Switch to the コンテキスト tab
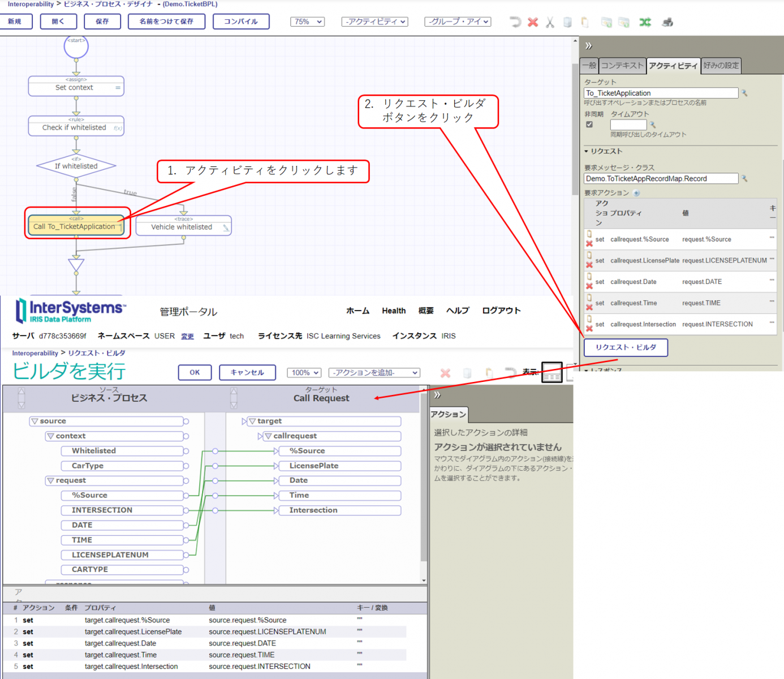The image size is (784, 679). click(x=622, y=66)
